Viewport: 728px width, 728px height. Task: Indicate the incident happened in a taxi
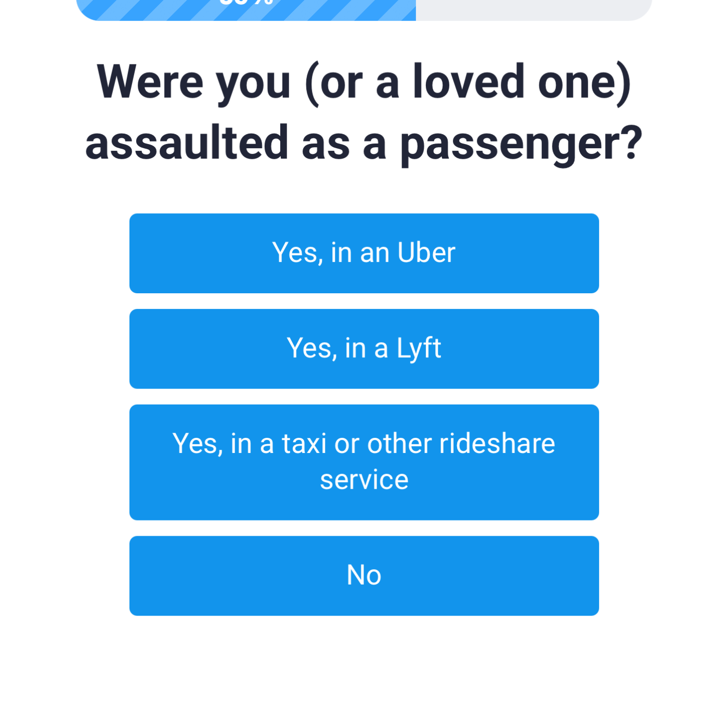tap(364, 462)
